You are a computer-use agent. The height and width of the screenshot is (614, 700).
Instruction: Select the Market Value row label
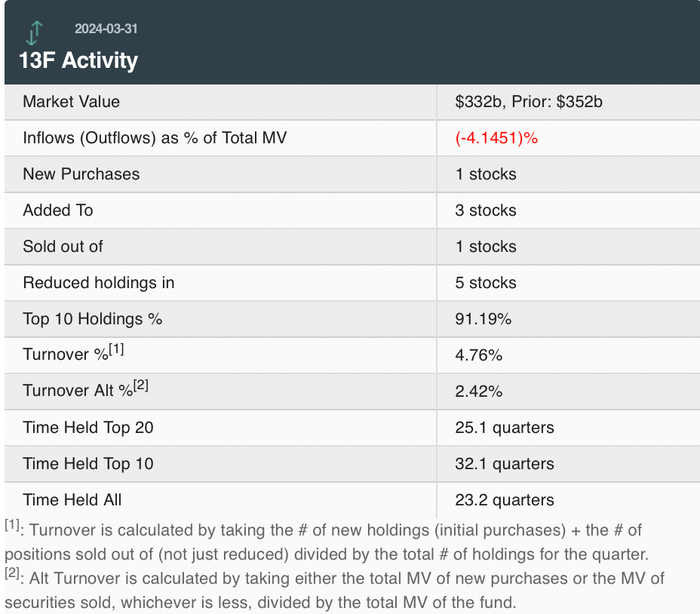(x=71, y=101)
